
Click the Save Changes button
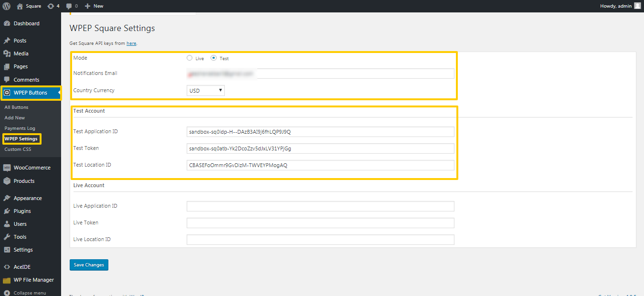[x=89, y=265]
